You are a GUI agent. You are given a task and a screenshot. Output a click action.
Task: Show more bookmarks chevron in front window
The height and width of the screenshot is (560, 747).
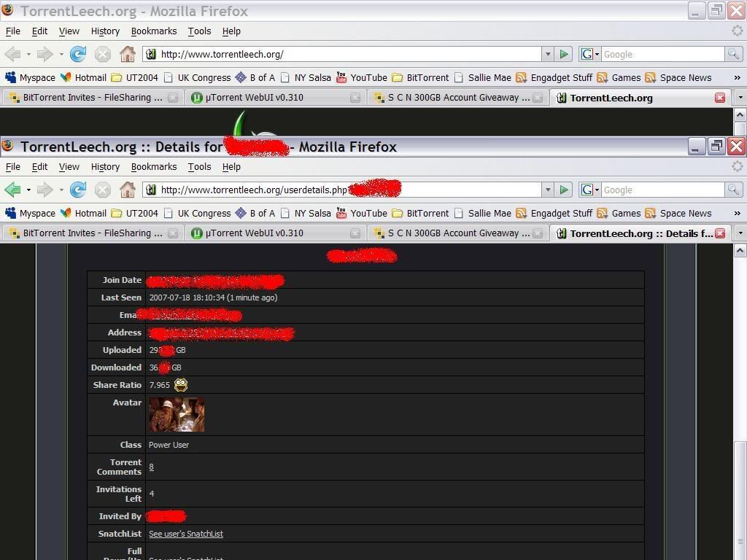[x=737, y=214]
